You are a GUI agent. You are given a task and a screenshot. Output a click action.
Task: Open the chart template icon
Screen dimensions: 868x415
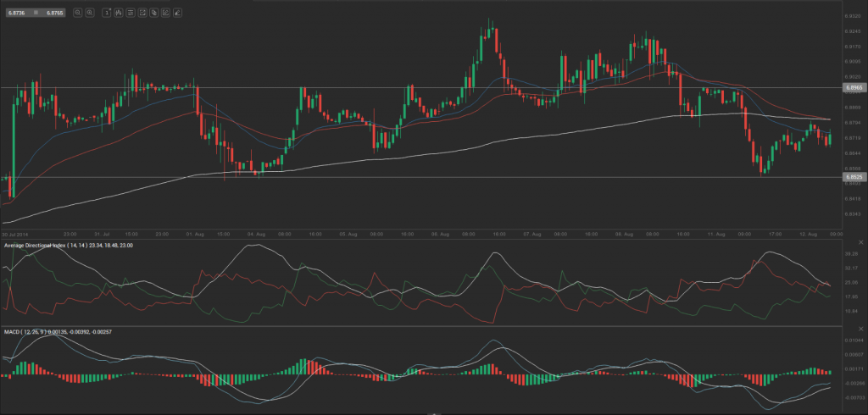[131, 13]
